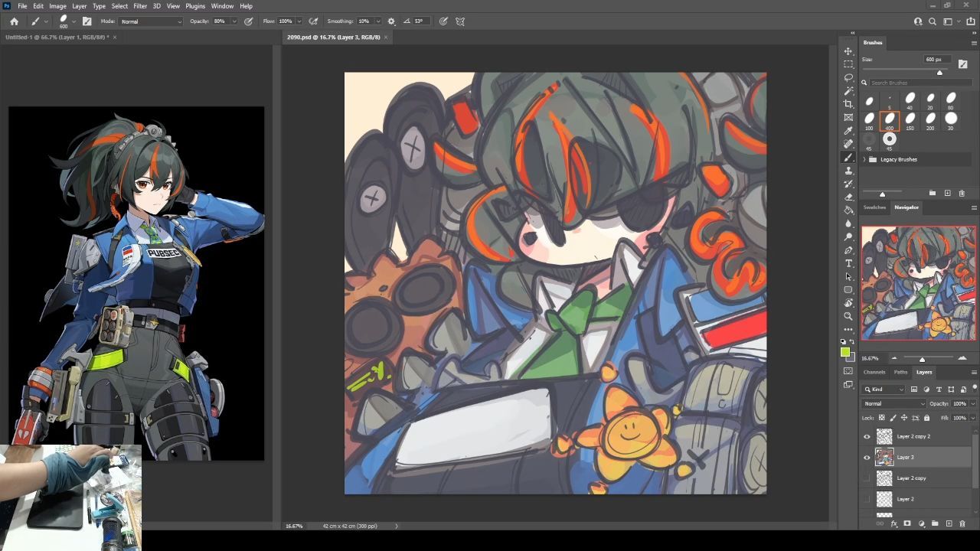This screenshot has width=980, height=551.
Task: Toggle pressure for size
Action: click(443, 21)
